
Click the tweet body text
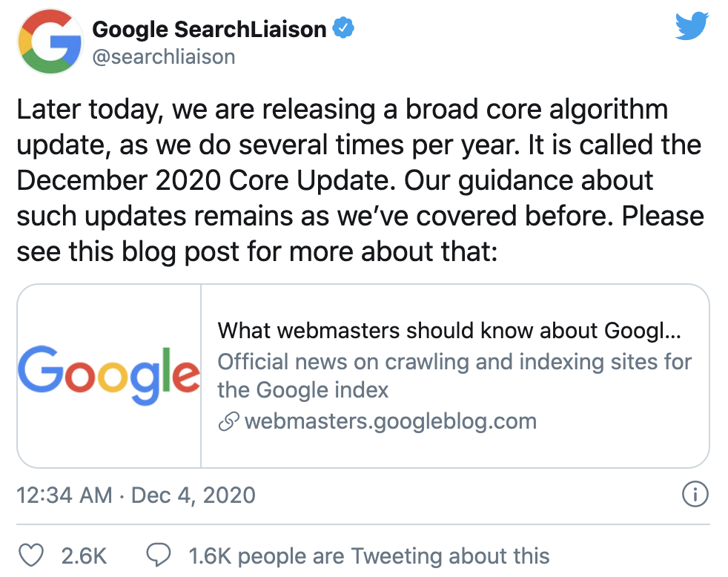pyautogui.click(x=361, y=180)
